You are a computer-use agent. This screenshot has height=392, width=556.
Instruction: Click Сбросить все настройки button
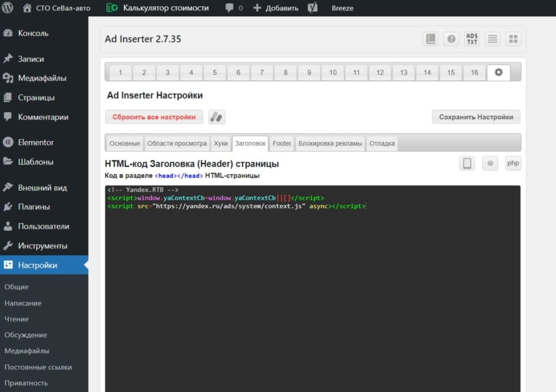[154, 117]
